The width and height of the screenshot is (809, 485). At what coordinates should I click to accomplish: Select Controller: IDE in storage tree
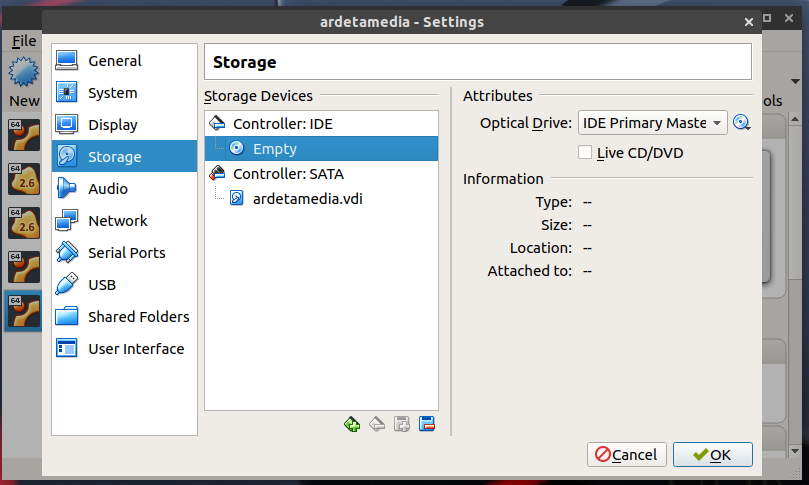(282, 124)
